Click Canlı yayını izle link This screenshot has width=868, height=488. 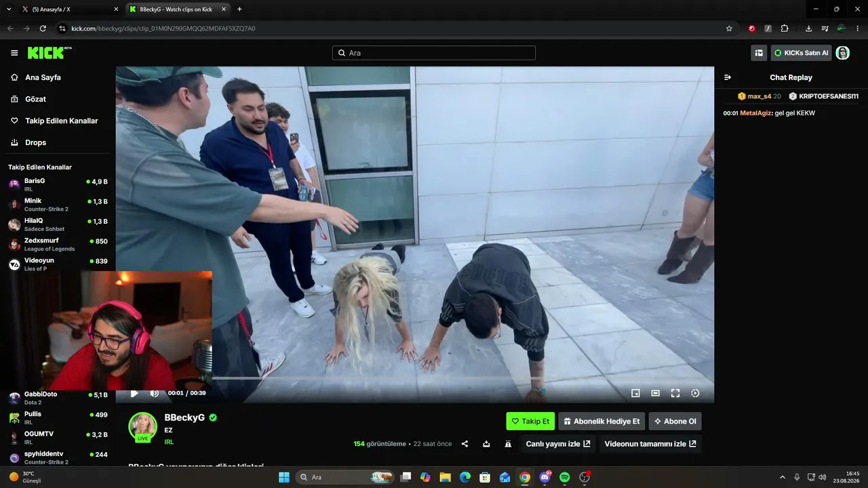558,444
